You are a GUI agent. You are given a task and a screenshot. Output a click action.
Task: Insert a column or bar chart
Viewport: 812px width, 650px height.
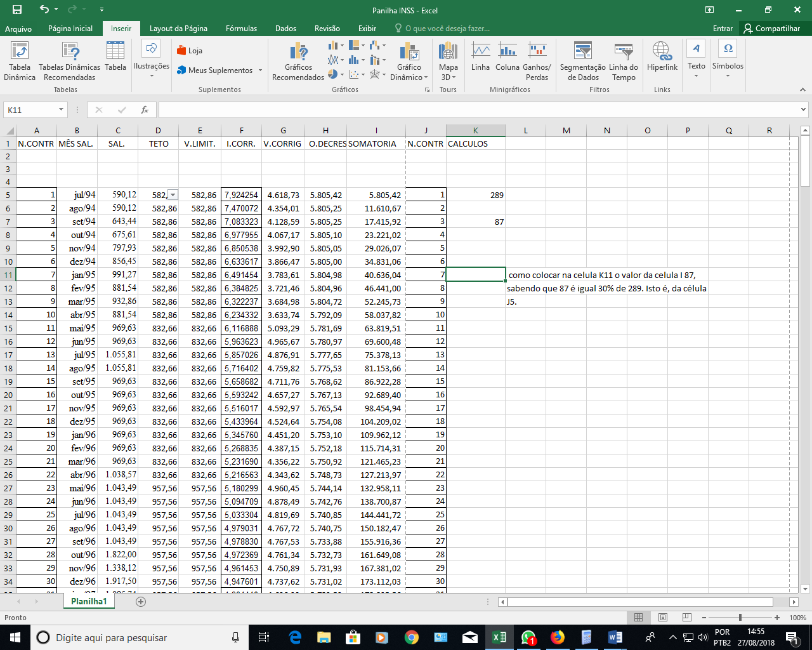[x=336, y=46]
